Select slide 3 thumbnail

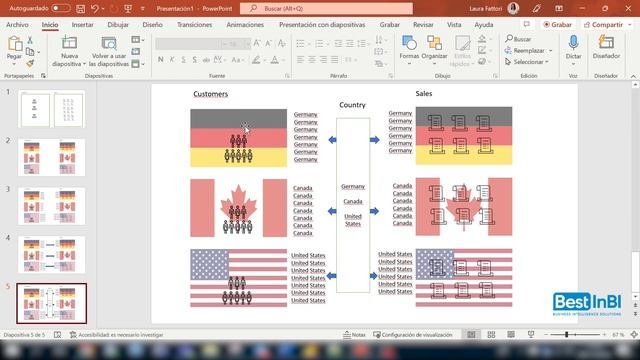click(51, 206)
